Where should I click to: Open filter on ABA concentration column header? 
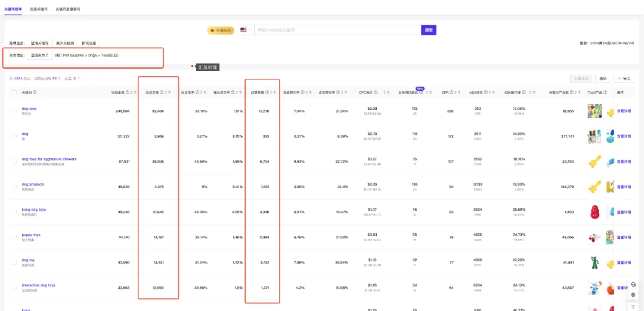click(x=534, y=92)
